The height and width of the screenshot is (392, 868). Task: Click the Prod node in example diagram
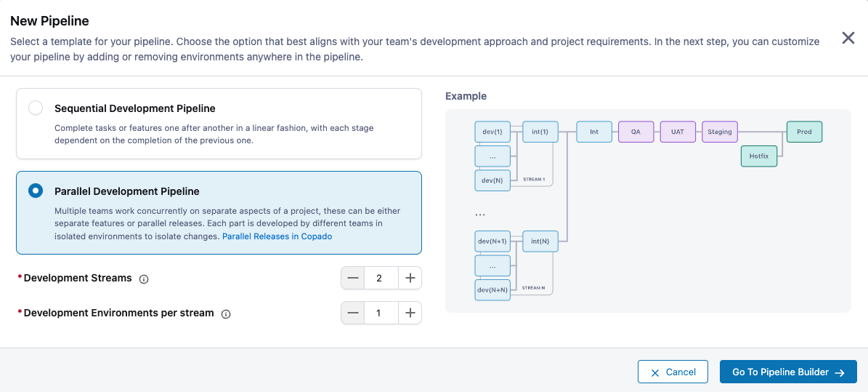pos(804,132)
